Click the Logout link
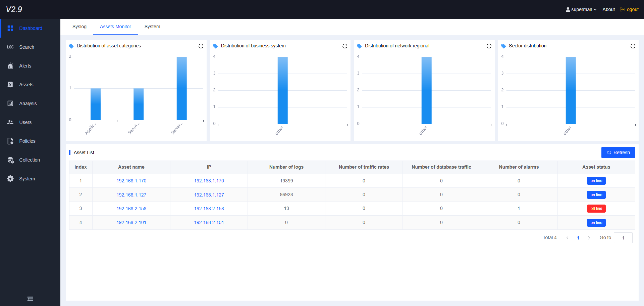 click(629, 9)
